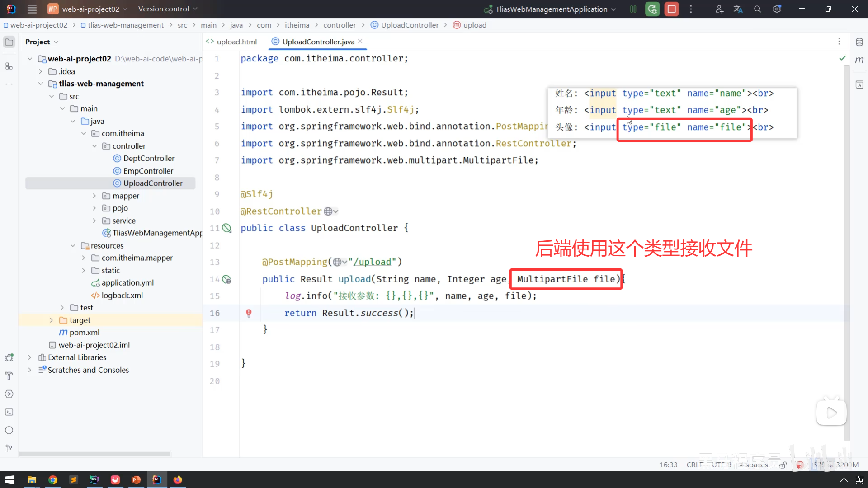868x488 pixels.
Task: Expand the mapper package folder
Action: (94, 196)
